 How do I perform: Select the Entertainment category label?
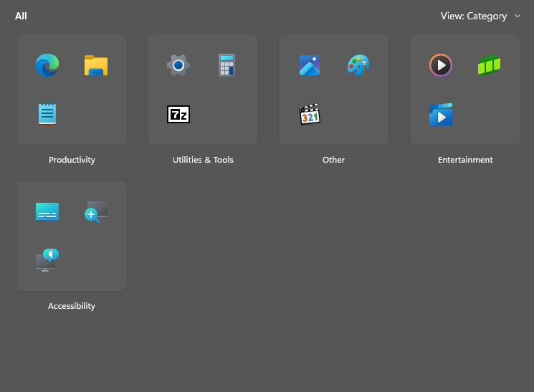pyautogui.click(x=465, y=160)
